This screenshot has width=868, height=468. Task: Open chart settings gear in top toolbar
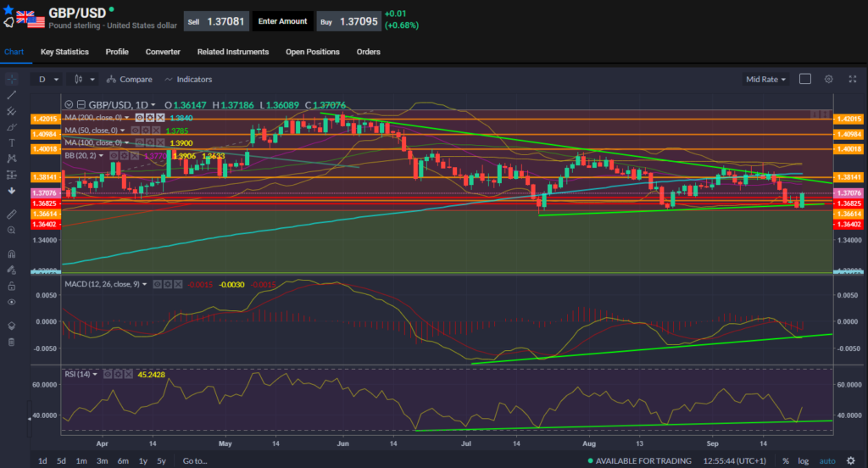pos(829,79)
